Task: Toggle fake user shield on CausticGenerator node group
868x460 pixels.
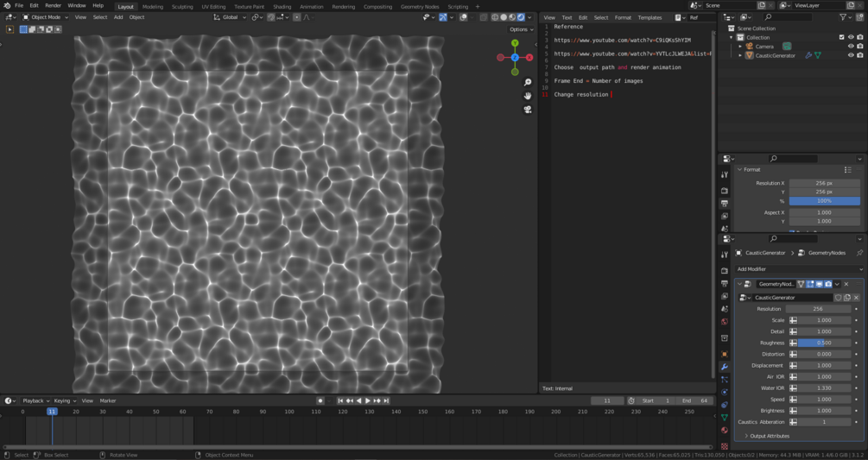Action: (838, 298)
